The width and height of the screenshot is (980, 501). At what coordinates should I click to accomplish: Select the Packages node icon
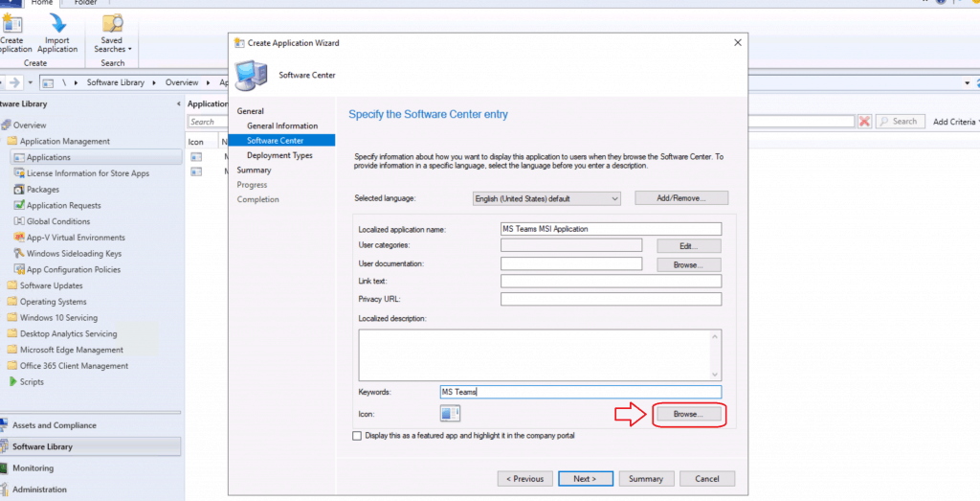(19, 190)
